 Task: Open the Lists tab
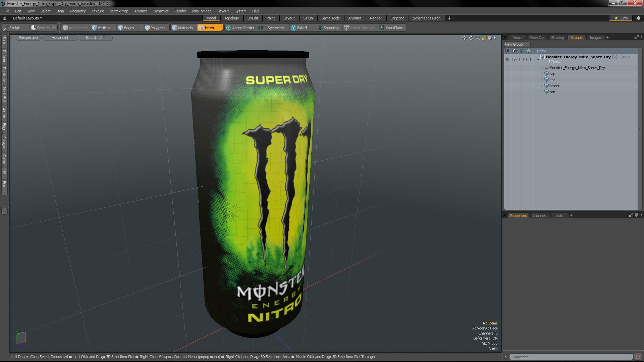tap(559, 216)
